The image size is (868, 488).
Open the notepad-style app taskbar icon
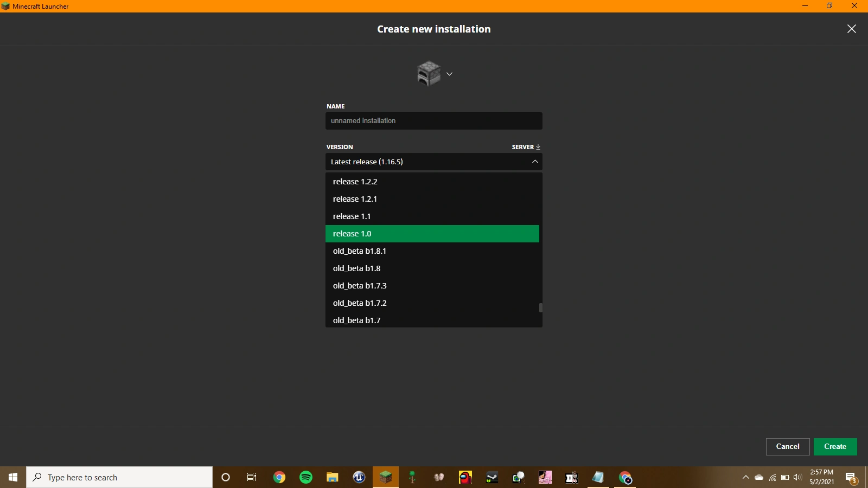point(598,477)
